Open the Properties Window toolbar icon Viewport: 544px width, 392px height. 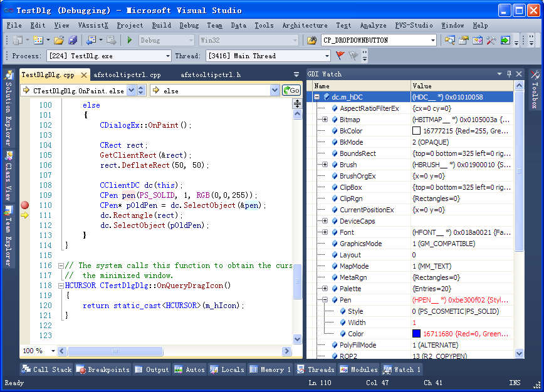pyautogui.click(x=464, y=40)
